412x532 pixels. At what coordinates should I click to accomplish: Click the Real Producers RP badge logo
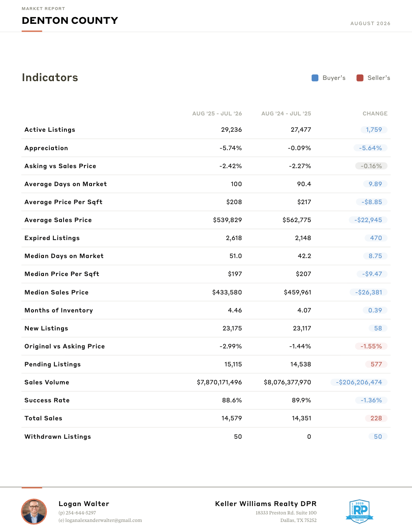point(359,512)
